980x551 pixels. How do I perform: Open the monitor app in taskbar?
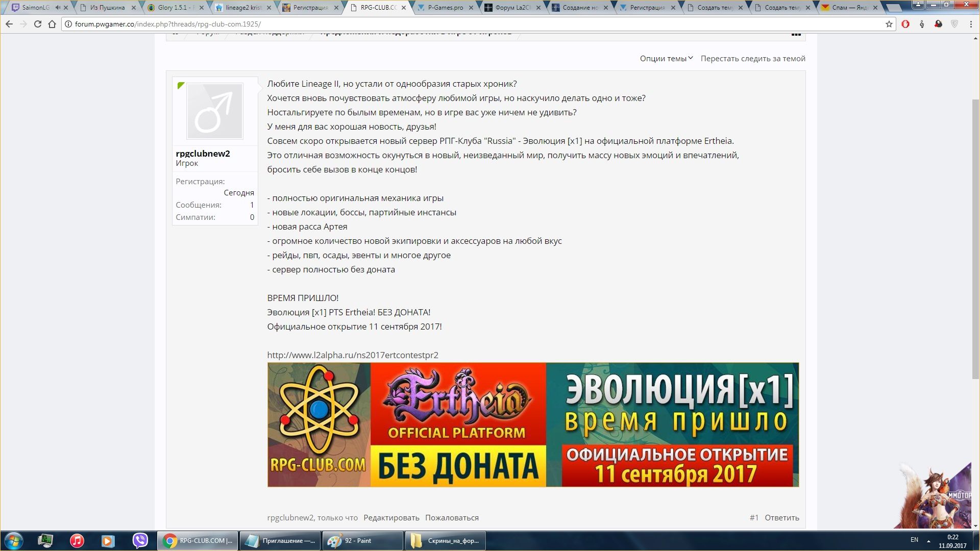[45, 541]
